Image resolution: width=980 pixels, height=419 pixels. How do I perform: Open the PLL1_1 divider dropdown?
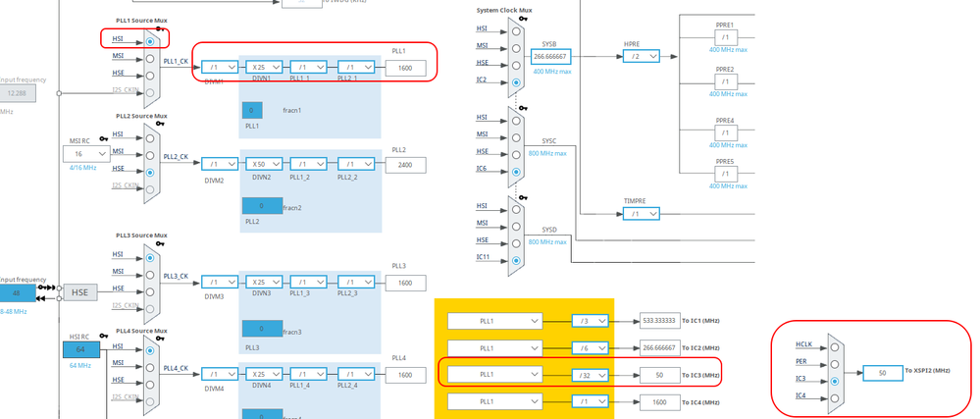pos(308,67)
